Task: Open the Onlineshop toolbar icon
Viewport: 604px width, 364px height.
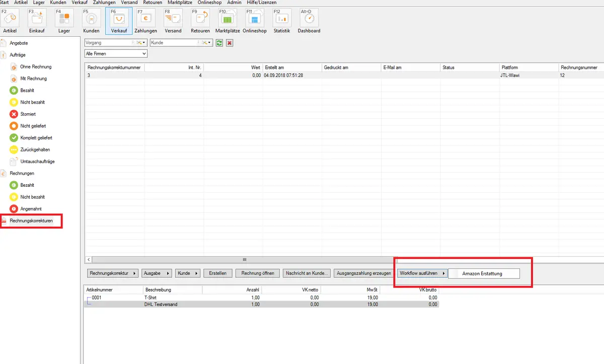Action: click(x=255, y=21)
